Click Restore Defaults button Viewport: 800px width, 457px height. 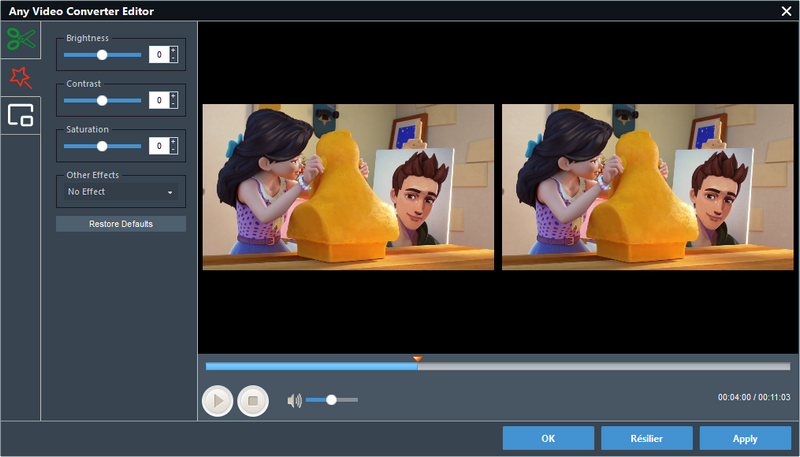(121, 224)
